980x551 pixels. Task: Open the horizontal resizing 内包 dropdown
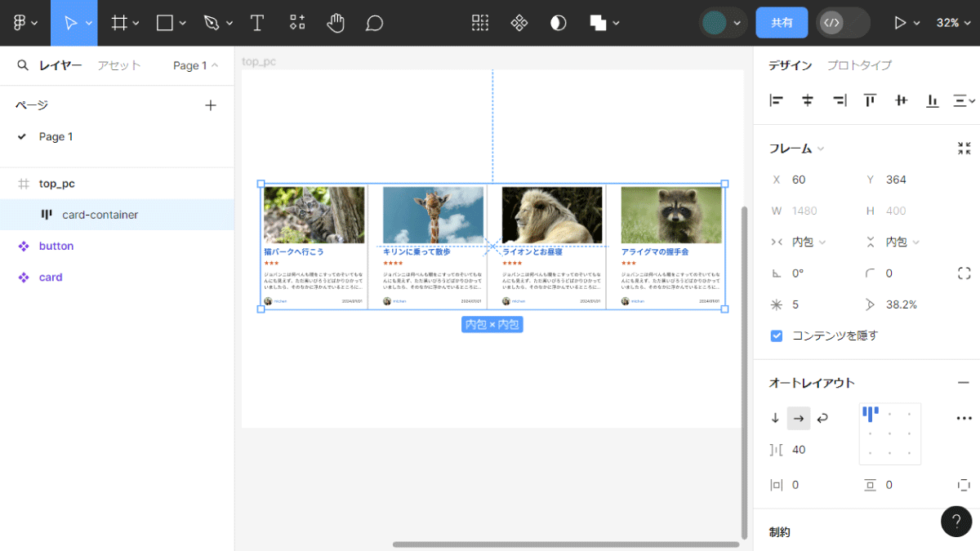(x=809, y=242)
